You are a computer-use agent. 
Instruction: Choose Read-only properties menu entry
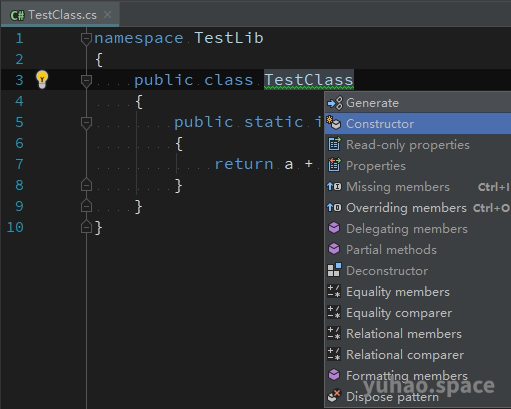pyautogui.click(x=418, y=145)
